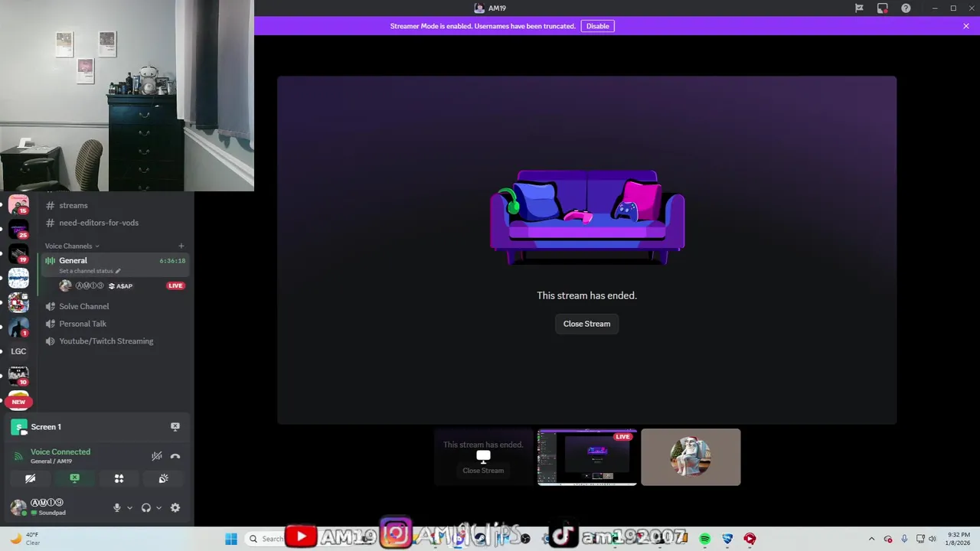The width and height of the screenshot is (980, 551).
Task: Open the volume speaker tray icon
Action: coord(933,539)
